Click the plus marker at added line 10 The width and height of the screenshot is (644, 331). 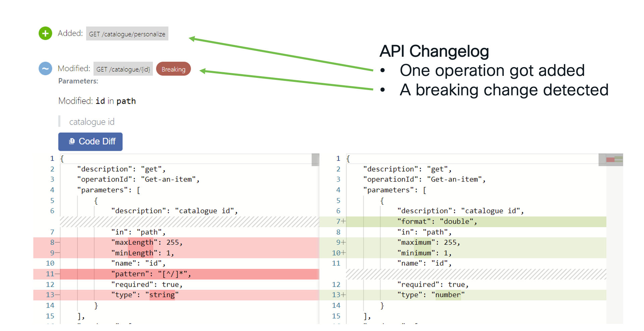(343, 253)
